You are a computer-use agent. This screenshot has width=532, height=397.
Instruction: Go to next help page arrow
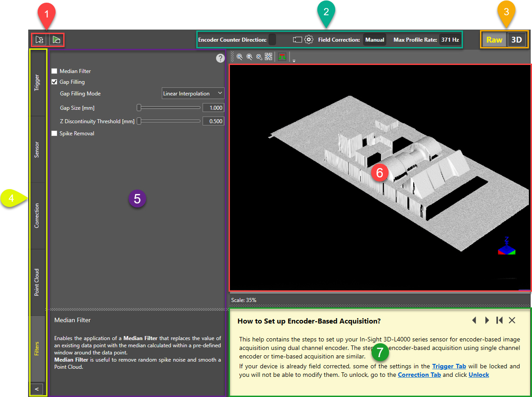(x=487, y=320)
